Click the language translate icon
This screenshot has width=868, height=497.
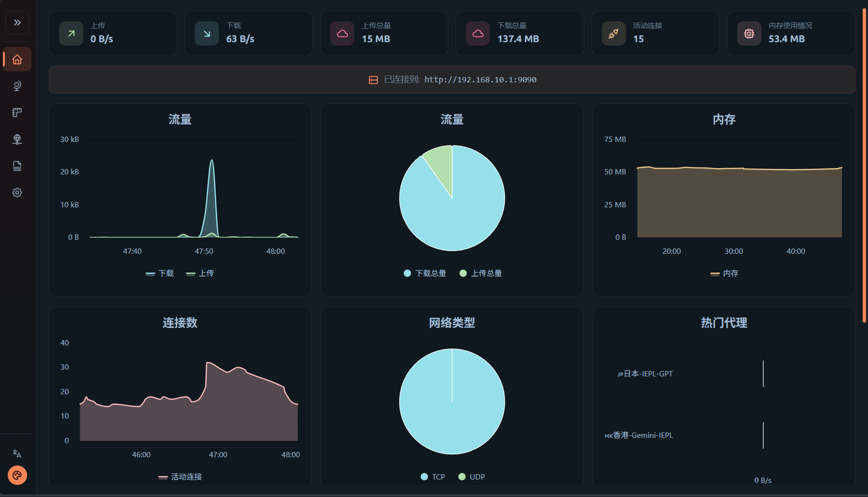point(17,453)
